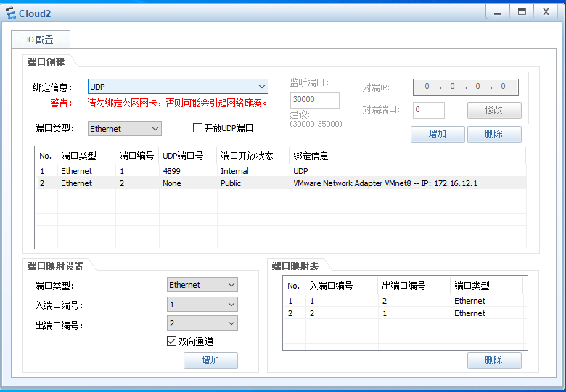
Task: Switch to the IO配置 tab
Action: point(40,39)
